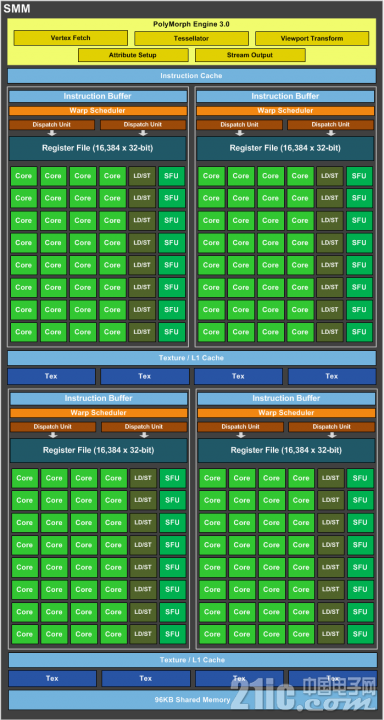Screen dimensions: 384x720
Task: Select the final SFU in the last processing block
Action: coord(360,634)
